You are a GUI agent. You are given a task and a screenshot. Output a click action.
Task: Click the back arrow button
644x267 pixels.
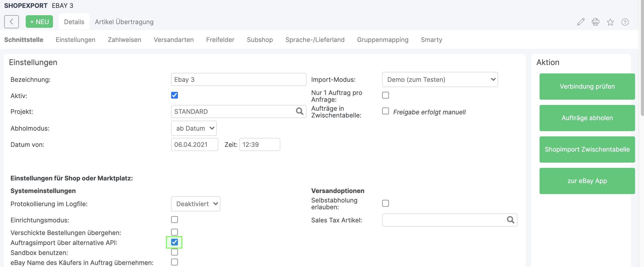[12, 22]
